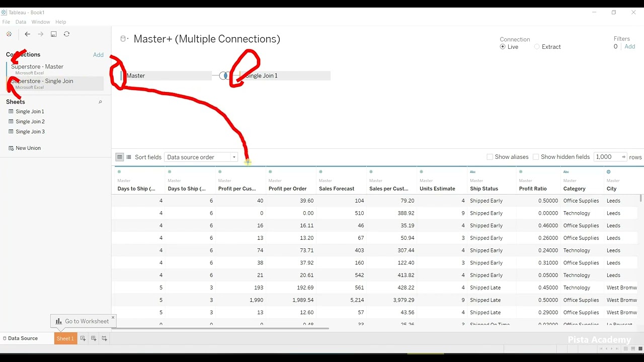Switch to the metadata list view icon
Image resolution: width=644 pixels, height=362 pixels.
click(x=129, y=157)
